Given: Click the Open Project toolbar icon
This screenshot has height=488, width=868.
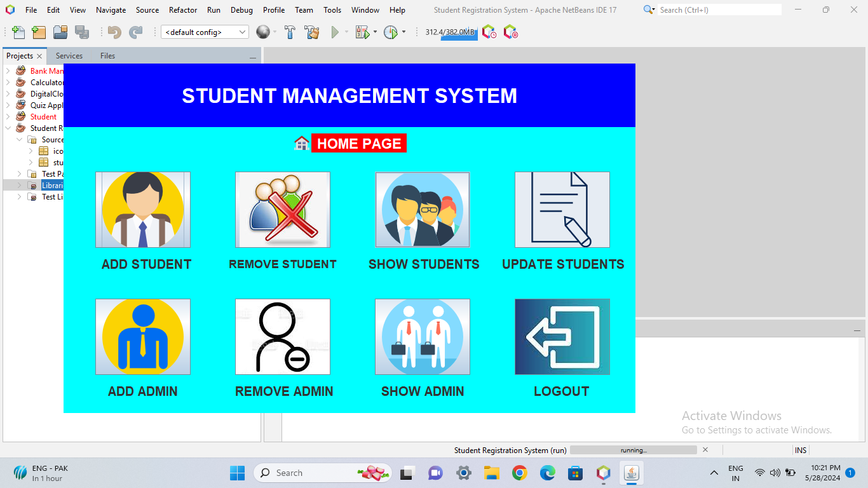Looking at the screenshot, I should point(60,32).
